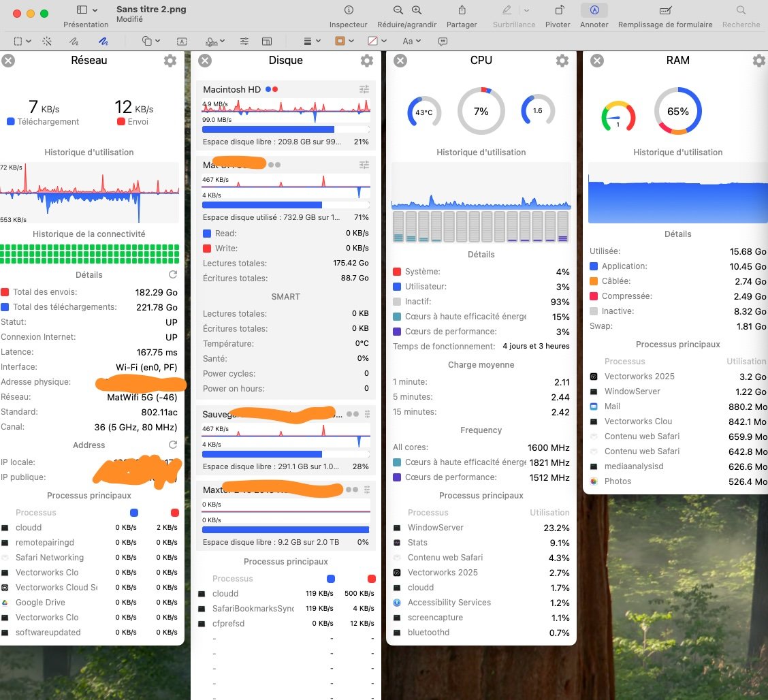Open the border color swatch

[x=345, y=41]
